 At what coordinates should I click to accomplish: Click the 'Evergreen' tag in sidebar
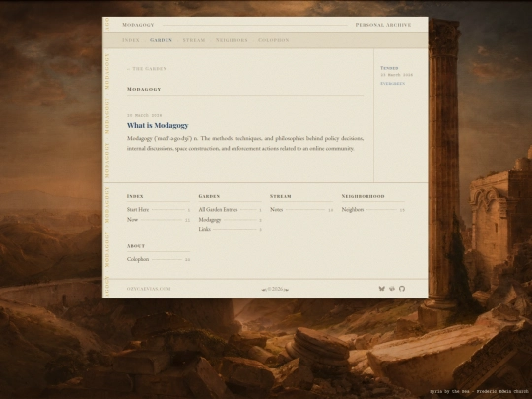pos(392,84)
